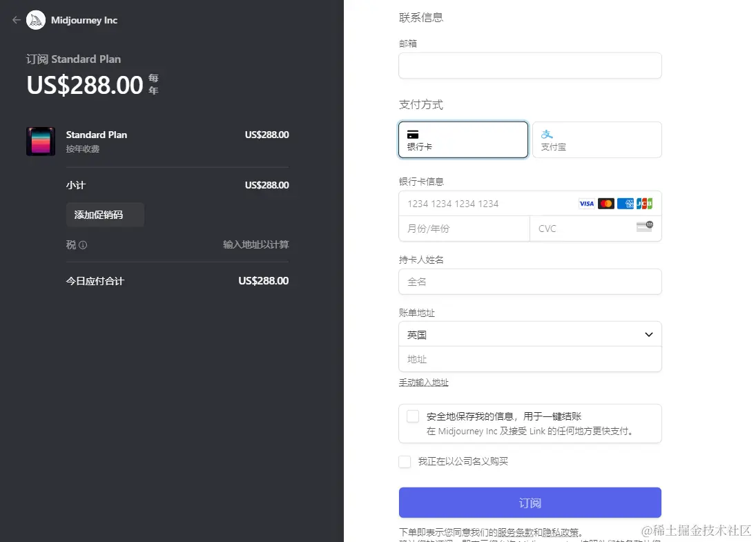Enable 安全地保存我的信息 checkbox
Viewport: 756px width, 542px height.
point(412,416)
